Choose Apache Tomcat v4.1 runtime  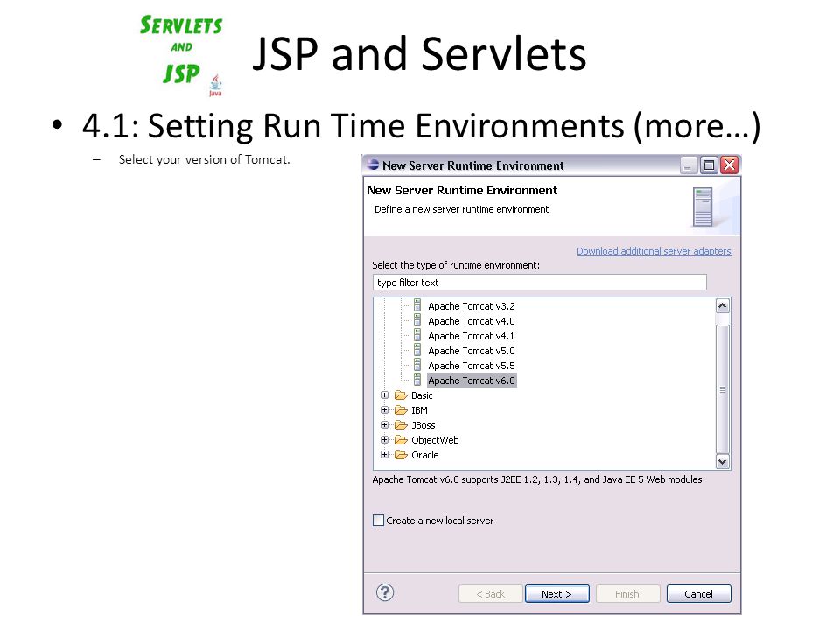pyautogui.click(x=472, y=336)
